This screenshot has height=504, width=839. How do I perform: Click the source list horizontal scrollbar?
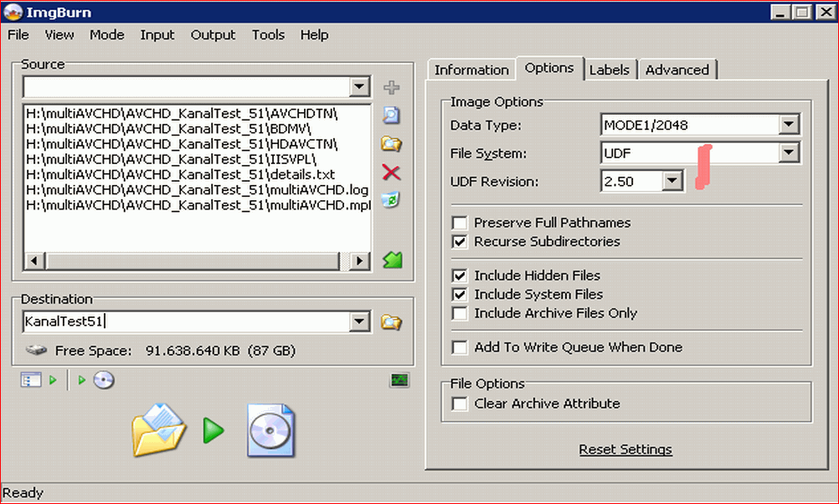pos(193,261)
